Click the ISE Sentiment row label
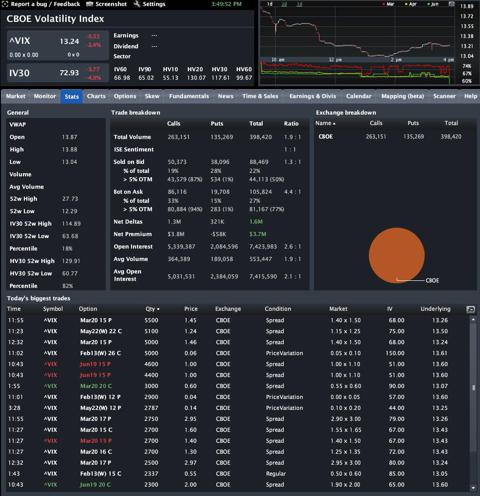 tap(134, 149)
